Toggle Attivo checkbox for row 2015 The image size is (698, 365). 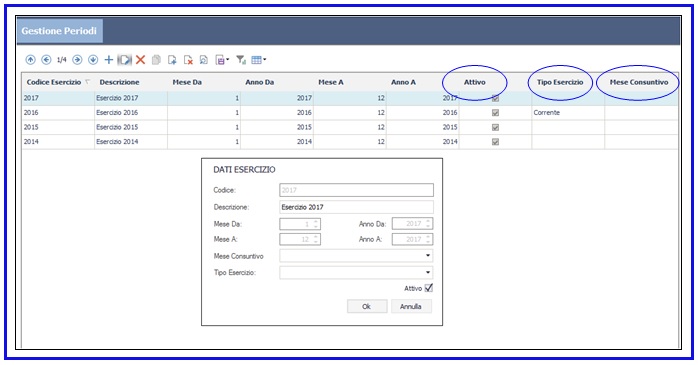(x=495, y=127)
